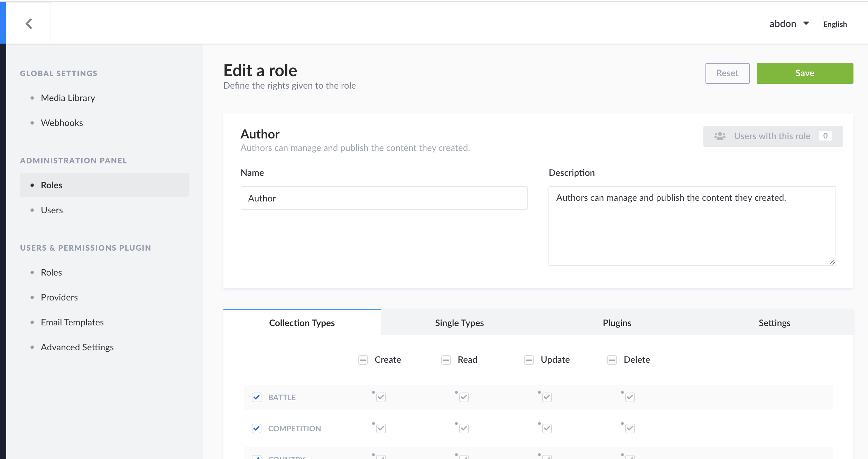Viewport: 868px width, 459px height.
Task: Click the people icon beside Users with this role
Action: (x=720, y=136)
